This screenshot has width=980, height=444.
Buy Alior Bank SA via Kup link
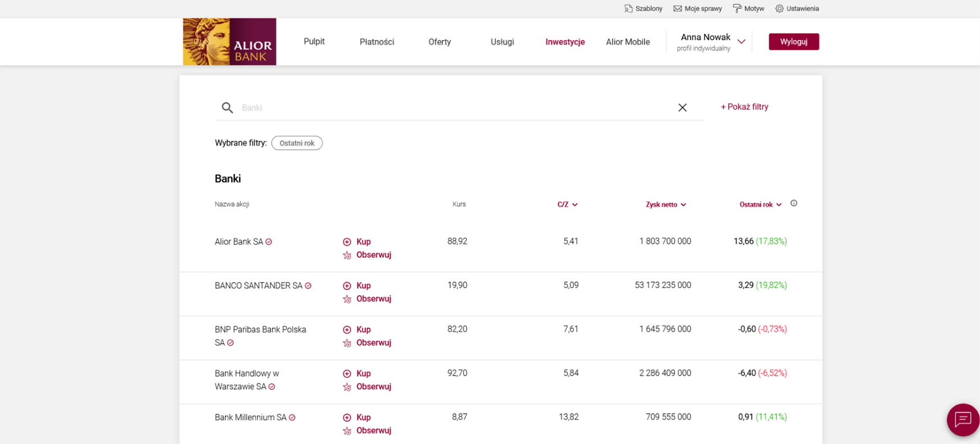(x=364, y=242)
